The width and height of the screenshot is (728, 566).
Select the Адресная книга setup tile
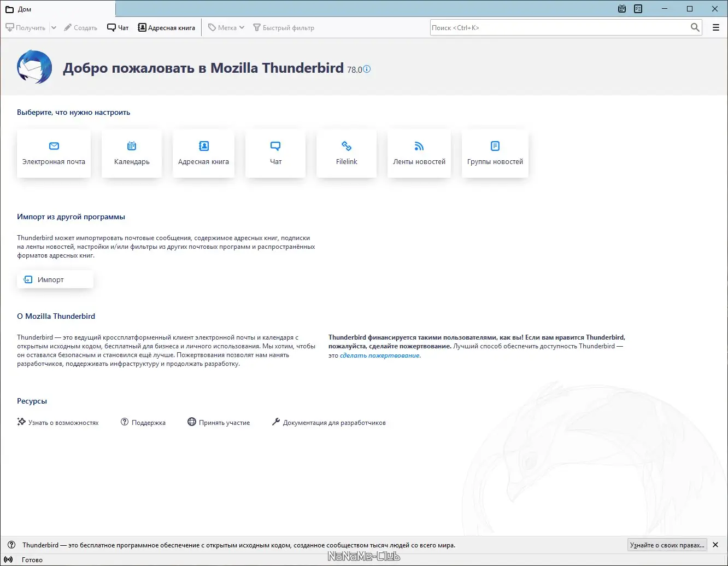coord(203,153)
